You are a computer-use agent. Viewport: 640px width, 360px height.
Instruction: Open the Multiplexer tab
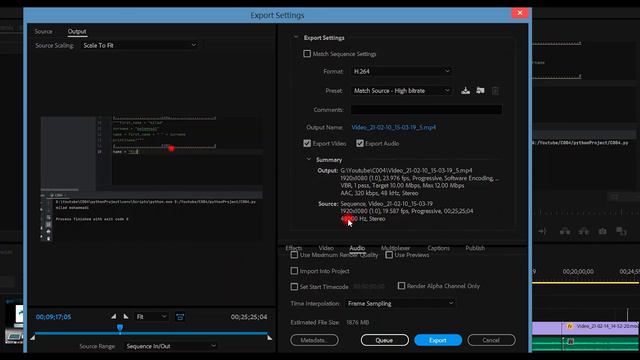point(395,248)
